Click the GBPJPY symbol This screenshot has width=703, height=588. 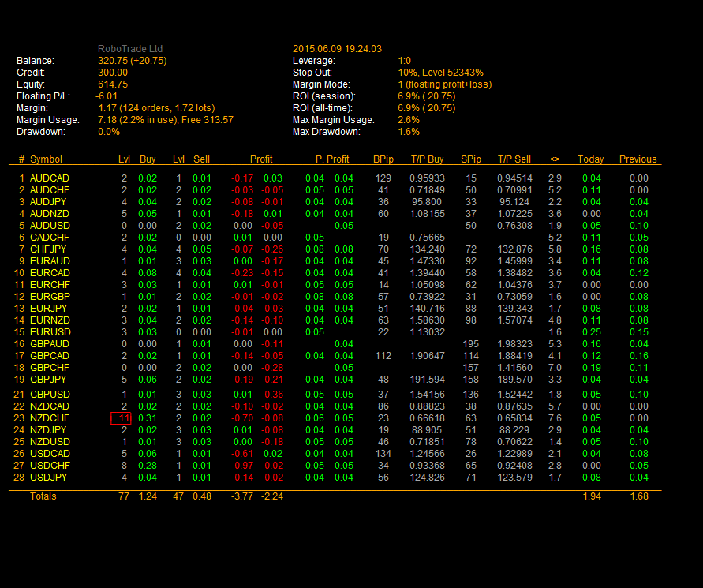tap(48, 380)
